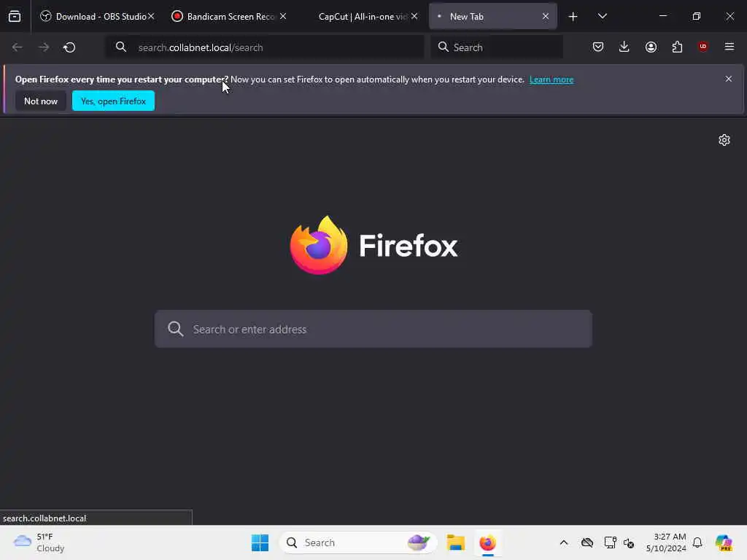Click the Yes, open Firefox button
Image resolution: width=747 pixels, height=560 pixels.
pos(113,101)
